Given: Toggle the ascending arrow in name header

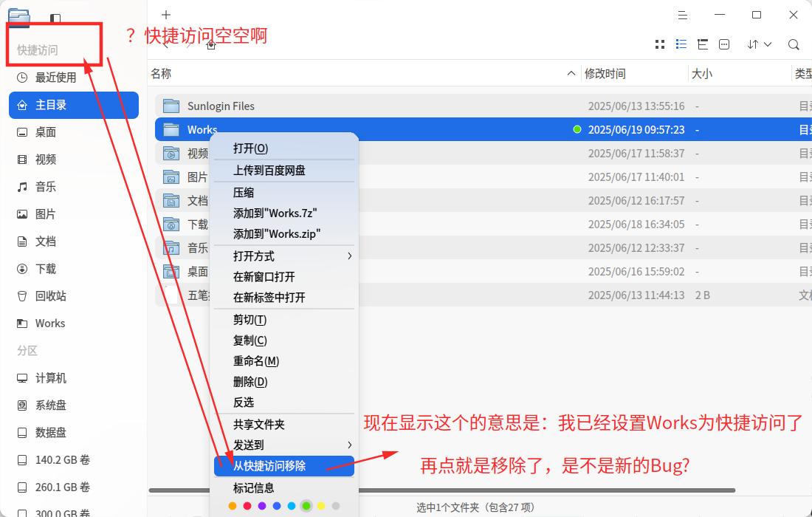Looking at the screenshot, I should tap(571, 74).
